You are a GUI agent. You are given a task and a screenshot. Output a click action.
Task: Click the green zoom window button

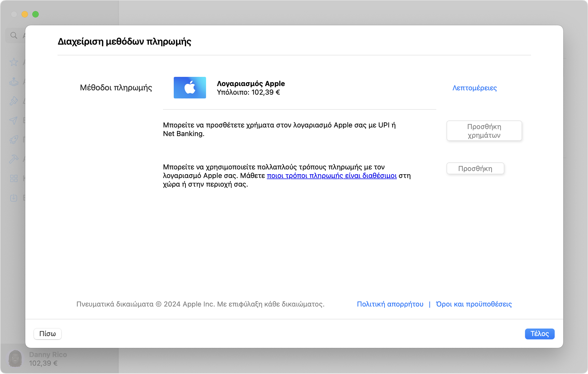35,14
